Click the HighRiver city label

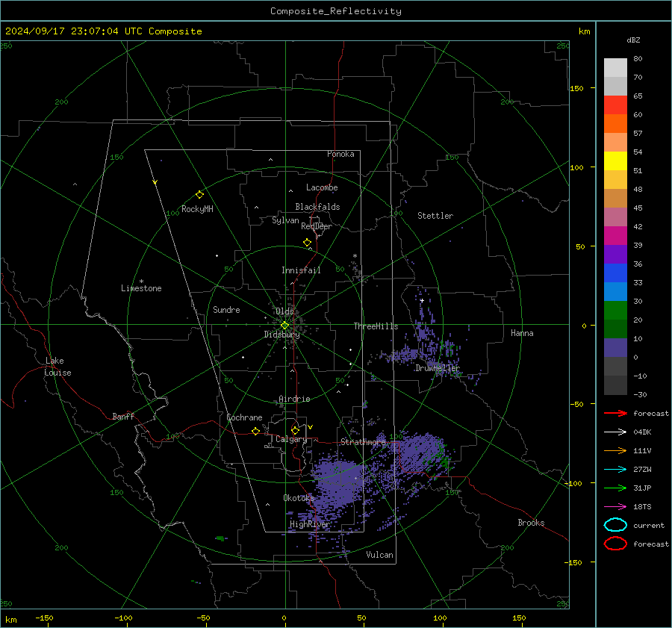(x=310, y=524)
